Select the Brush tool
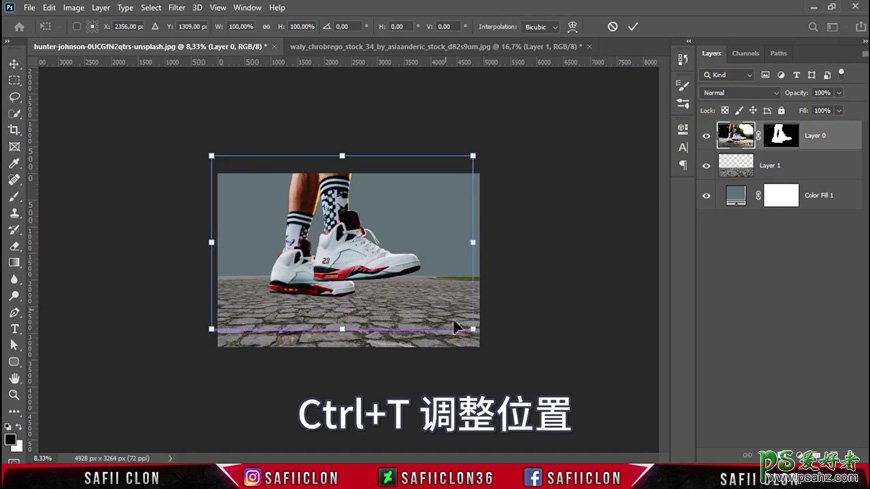The width and height of the screenshot is (870, 489). [x=14, y=196]
